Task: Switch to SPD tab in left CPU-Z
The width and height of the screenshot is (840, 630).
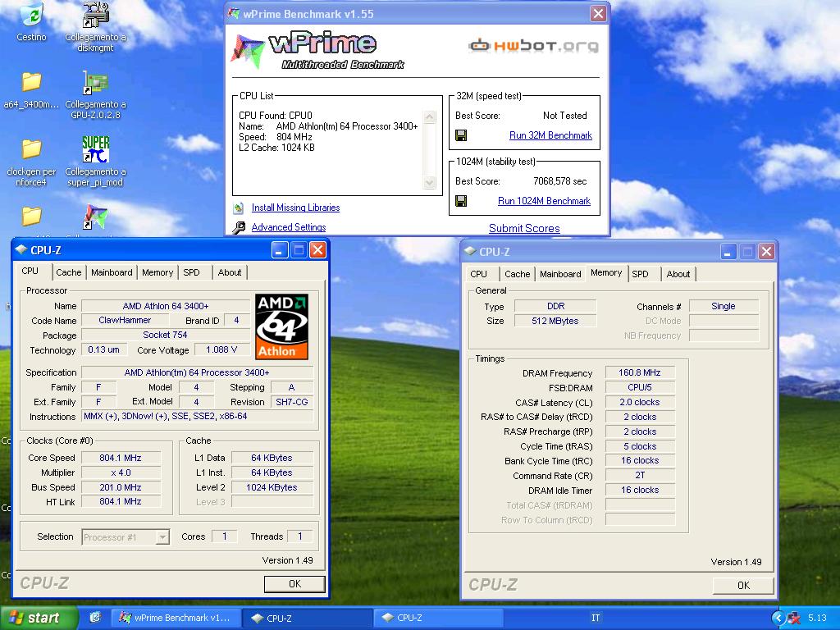Action: pyautogui.click(x=191, y=272)
